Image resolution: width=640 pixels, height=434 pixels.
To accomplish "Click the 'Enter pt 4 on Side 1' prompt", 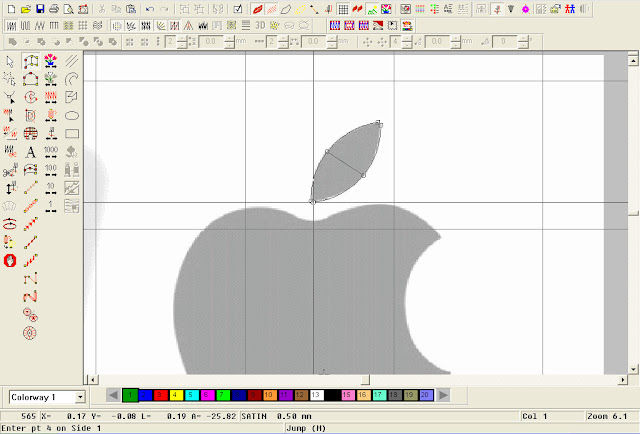I will pos(51,428).
